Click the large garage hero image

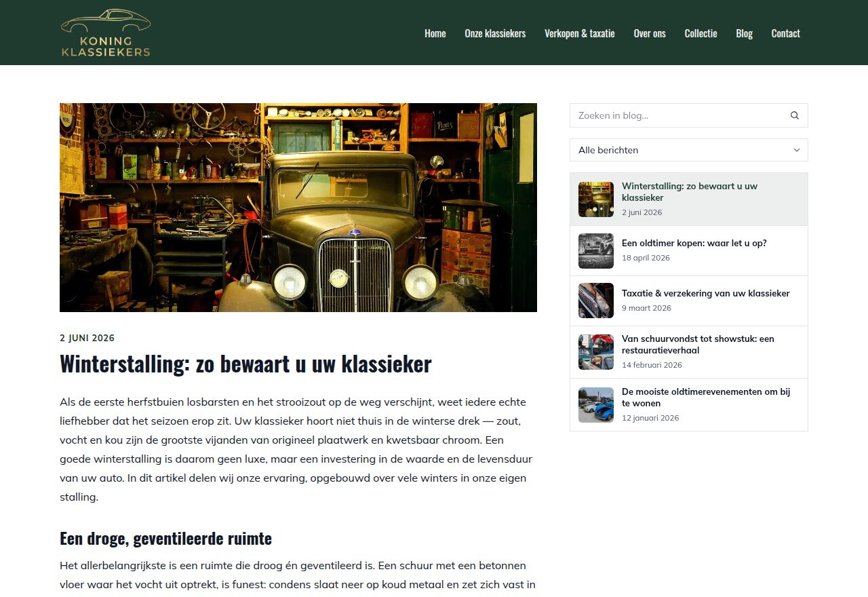(x=298, y=208)
